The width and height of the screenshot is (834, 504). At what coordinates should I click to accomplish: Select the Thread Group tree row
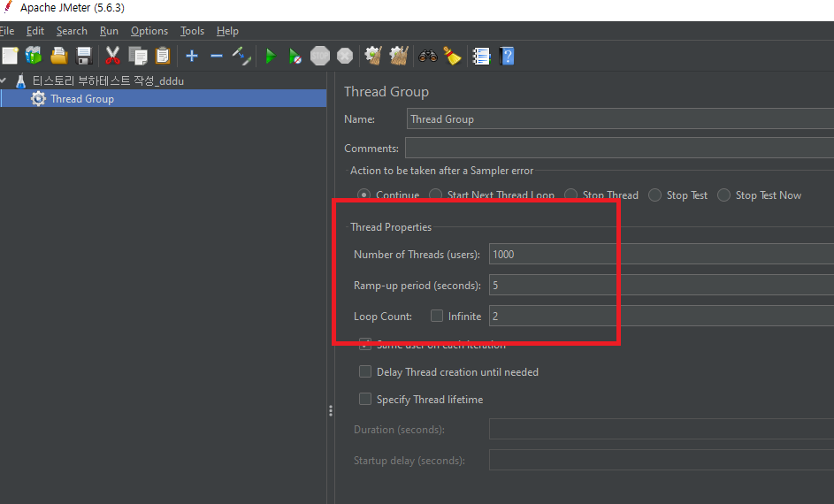pos(164,98)
